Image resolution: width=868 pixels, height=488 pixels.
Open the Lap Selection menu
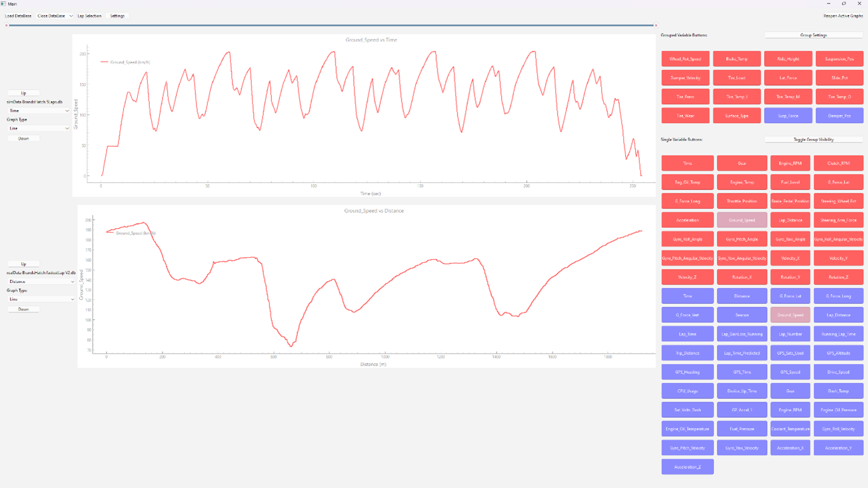pyautogui.click(x=89, y=16)
